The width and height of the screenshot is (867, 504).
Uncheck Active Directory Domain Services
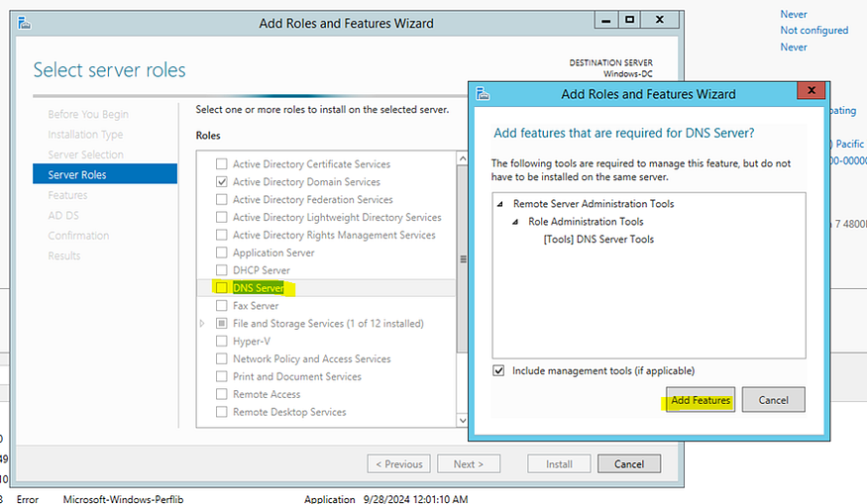pos(221,181)
